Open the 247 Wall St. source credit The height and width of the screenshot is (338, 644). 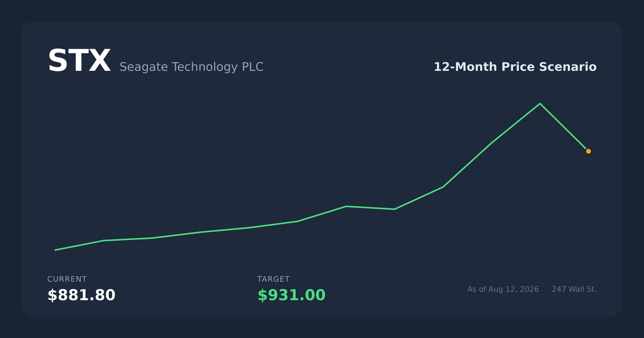click(x=574, y=289)
